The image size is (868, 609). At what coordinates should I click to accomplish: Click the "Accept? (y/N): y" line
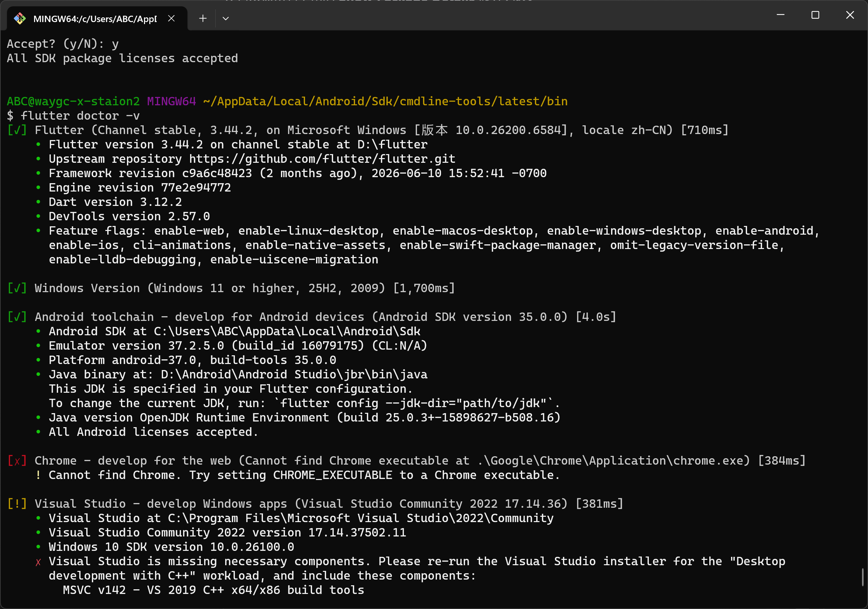point(63,44)
